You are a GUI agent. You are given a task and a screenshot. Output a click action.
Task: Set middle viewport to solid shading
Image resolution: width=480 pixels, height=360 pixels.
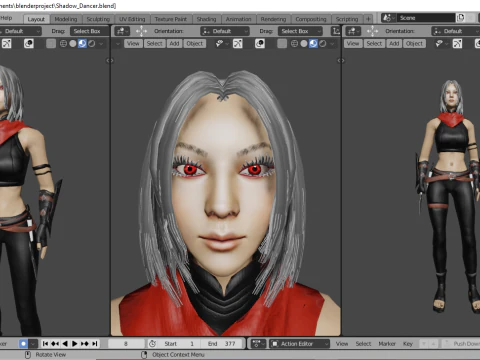coord(304,44)
